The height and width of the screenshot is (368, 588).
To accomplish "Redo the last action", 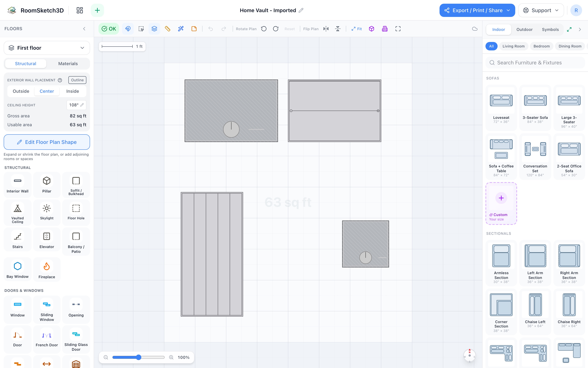I will [x=224, y=29].
